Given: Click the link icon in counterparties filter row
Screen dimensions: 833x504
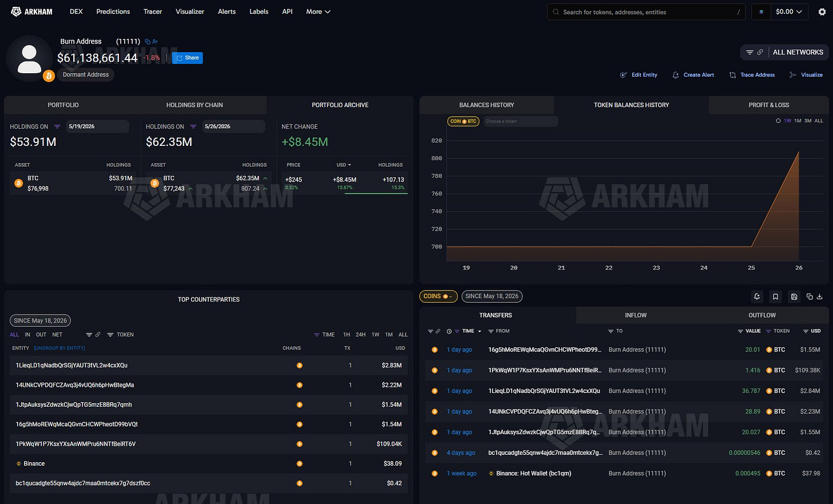Looking at the screenshot, I should tap(98, 335).
